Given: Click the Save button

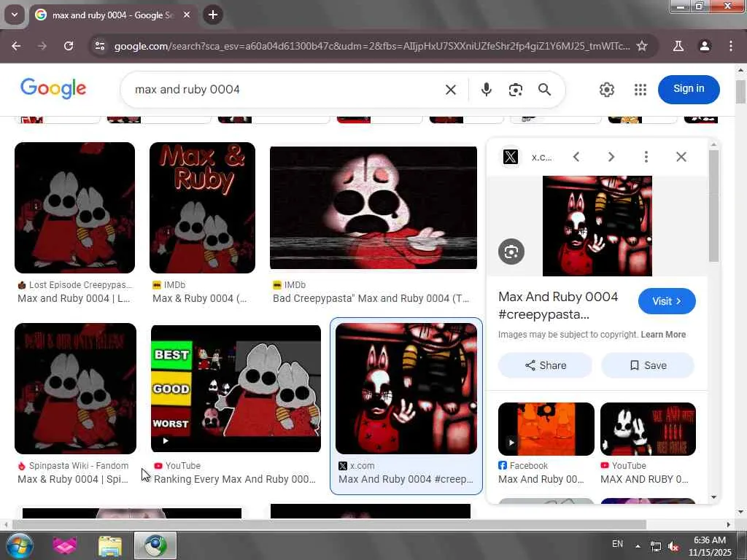Looking at the screenshot, I should pos(648,365).
